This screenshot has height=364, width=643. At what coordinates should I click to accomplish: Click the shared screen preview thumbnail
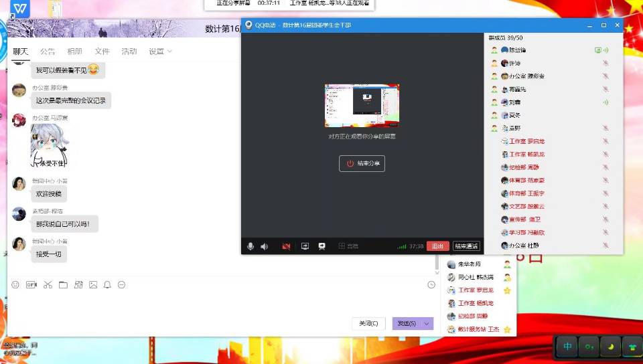pyautogui.click(x=362, y=106)
